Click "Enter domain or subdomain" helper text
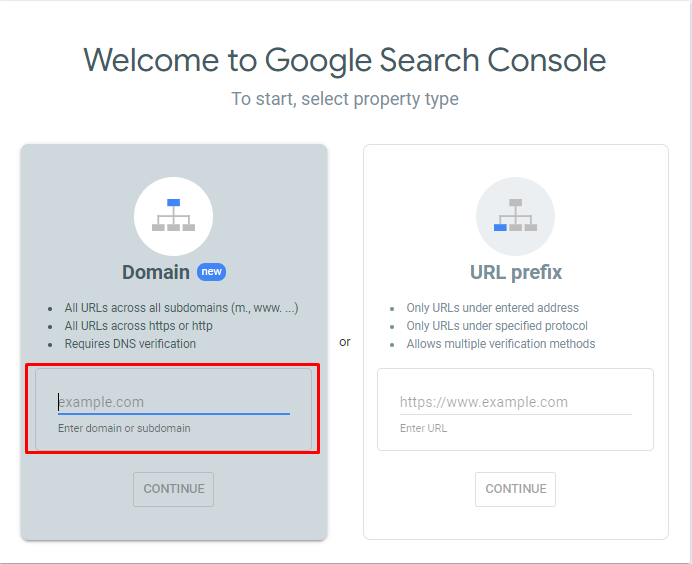 tap(124, 428)
